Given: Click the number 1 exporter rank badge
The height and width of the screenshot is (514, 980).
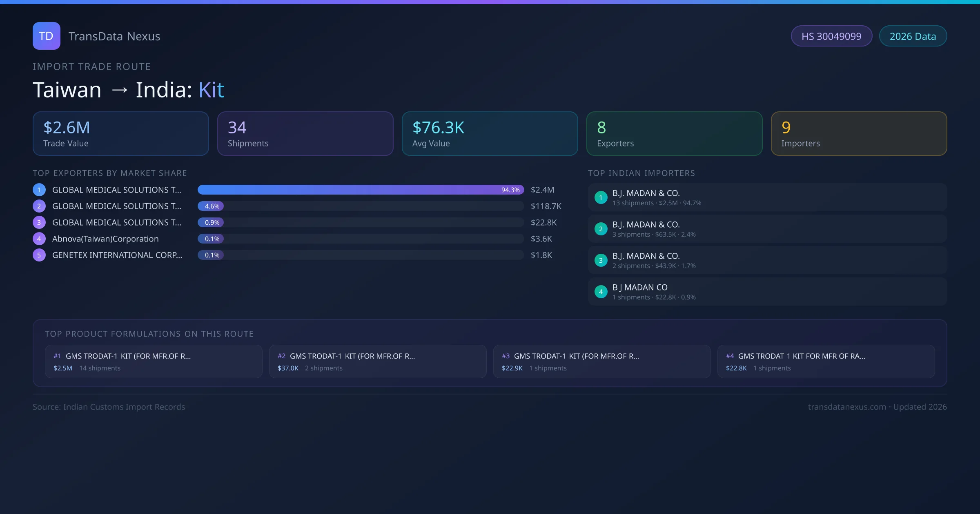Looking at the screenshot, I should click(x=39, y=190).
